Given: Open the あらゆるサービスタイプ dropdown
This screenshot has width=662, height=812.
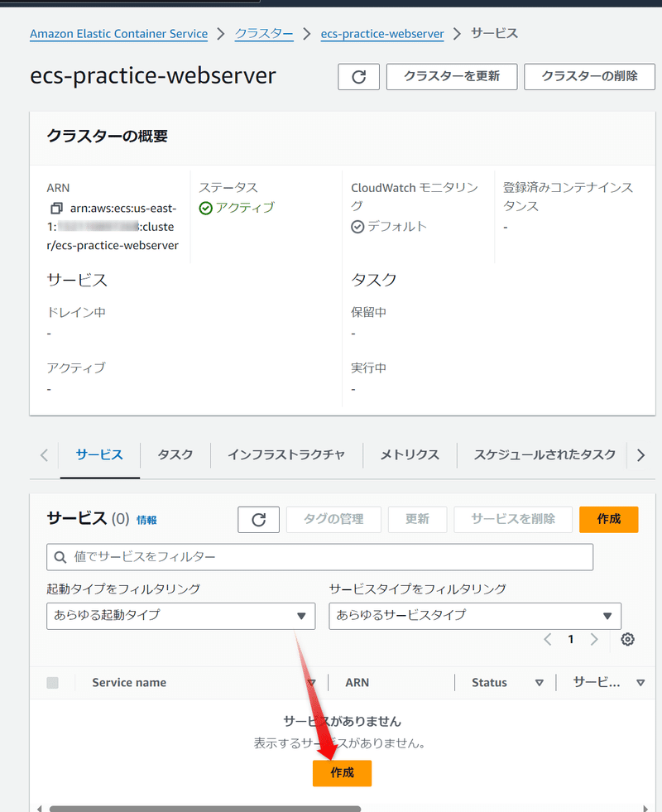Looking at the screenshot, I should (475, 616).
